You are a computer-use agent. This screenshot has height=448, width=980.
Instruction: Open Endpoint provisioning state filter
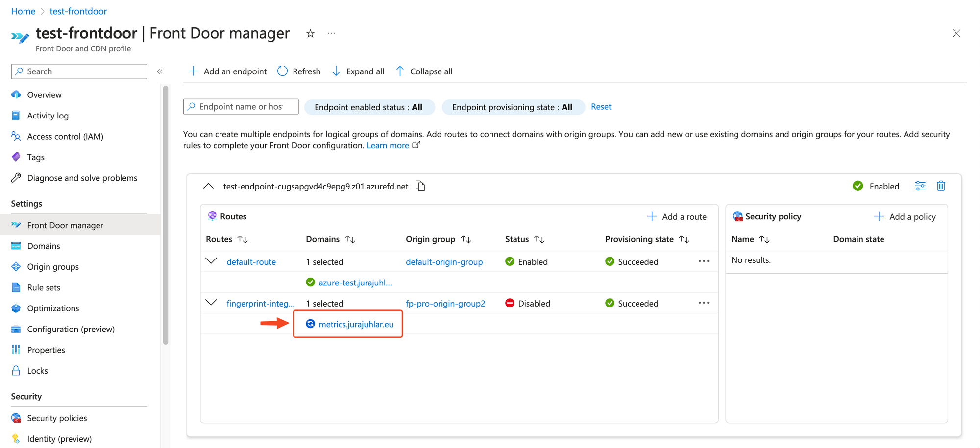point(513,107)
